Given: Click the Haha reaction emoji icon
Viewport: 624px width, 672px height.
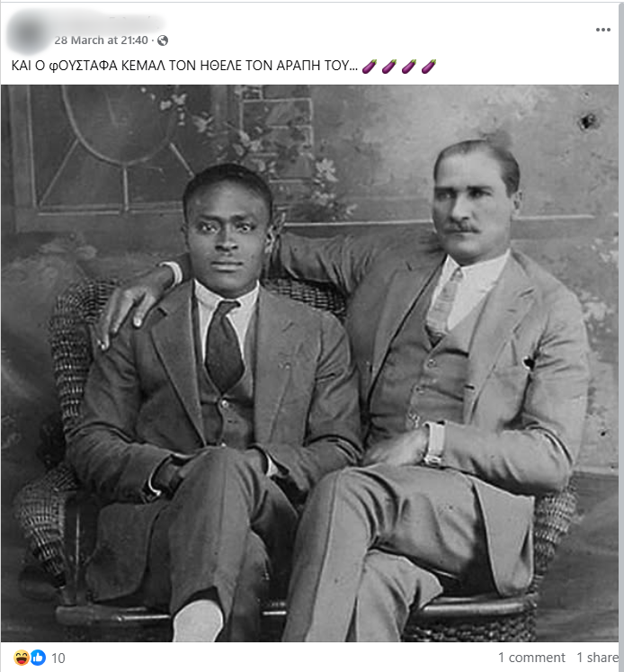Looking at the screenshot, I should coord(21,657).
